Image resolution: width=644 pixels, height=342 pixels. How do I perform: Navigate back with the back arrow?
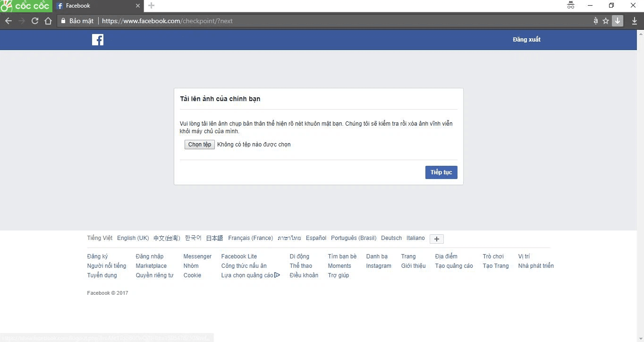[8, 21]
